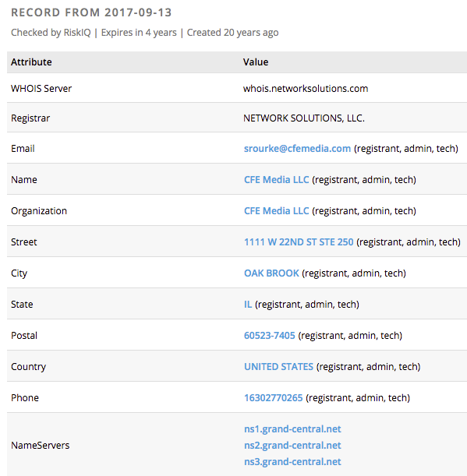
Task: Open ns3.grand-central.net nameserver link
Action: 292,462
